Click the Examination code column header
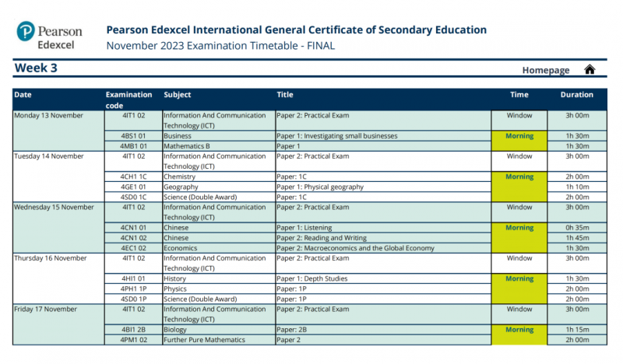Screen dimensions: 623x364 [128, 100]
